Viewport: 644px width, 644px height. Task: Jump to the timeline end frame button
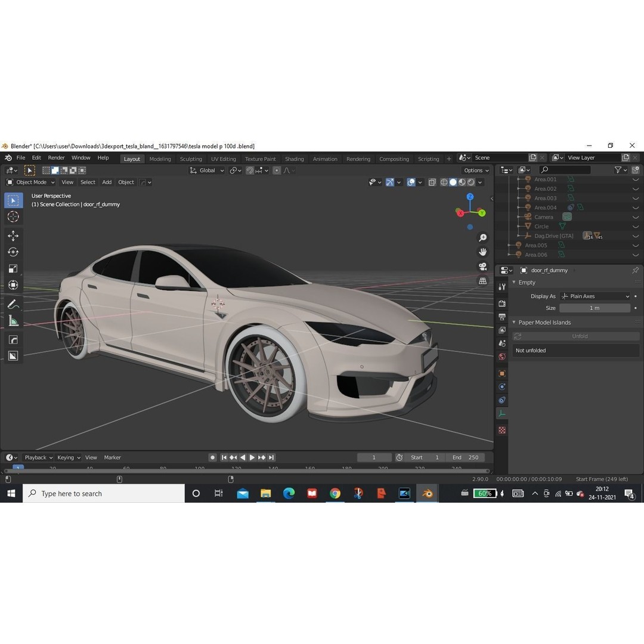(x=271, y=457)
